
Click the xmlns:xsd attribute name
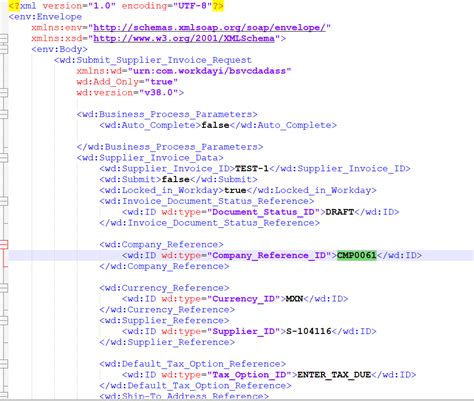tap(57, 38)
